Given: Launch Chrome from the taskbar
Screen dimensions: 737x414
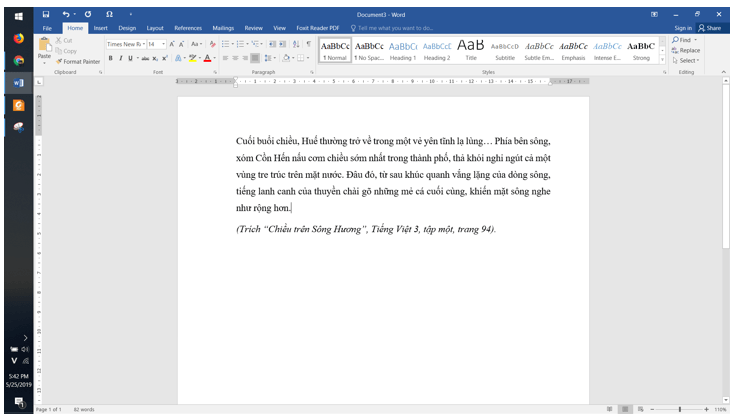Looking at the screenshot, I should [19, 60].
